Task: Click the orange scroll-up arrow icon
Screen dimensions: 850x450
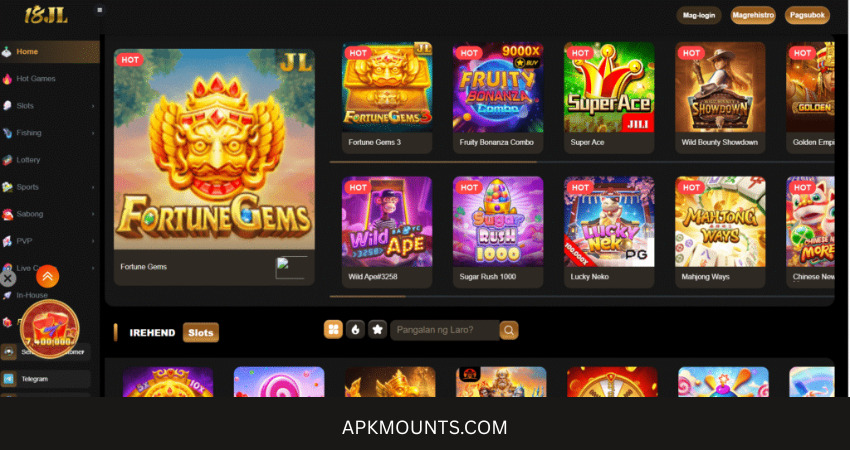Action: click(x=48, y=277)
